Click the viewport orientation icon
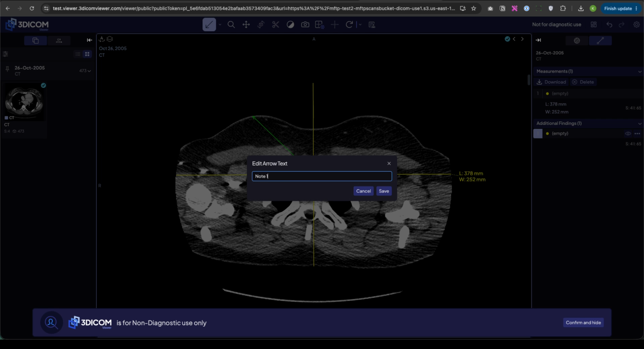This screenshot has width=644, height=349. (x=102, y=39)
